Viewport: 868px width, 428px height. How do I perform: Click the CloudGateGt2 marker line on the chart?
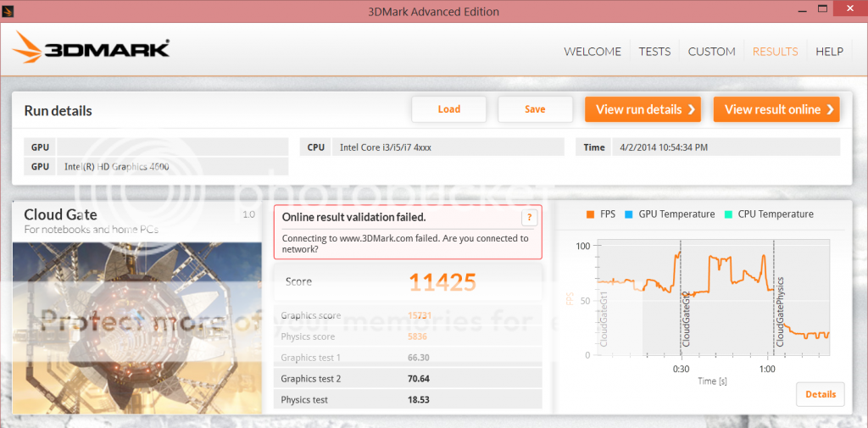click(x=681, y=297)
